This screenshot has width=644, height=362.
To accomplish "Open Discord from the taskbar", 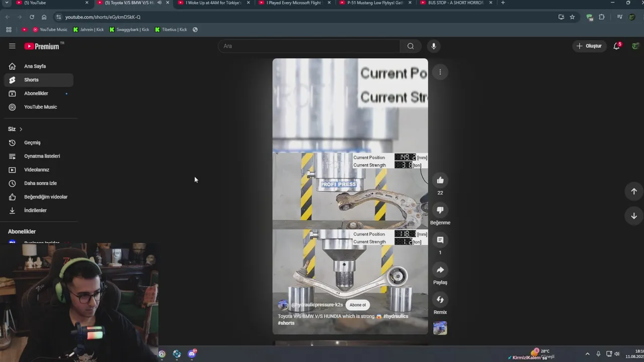I will 192,354.
